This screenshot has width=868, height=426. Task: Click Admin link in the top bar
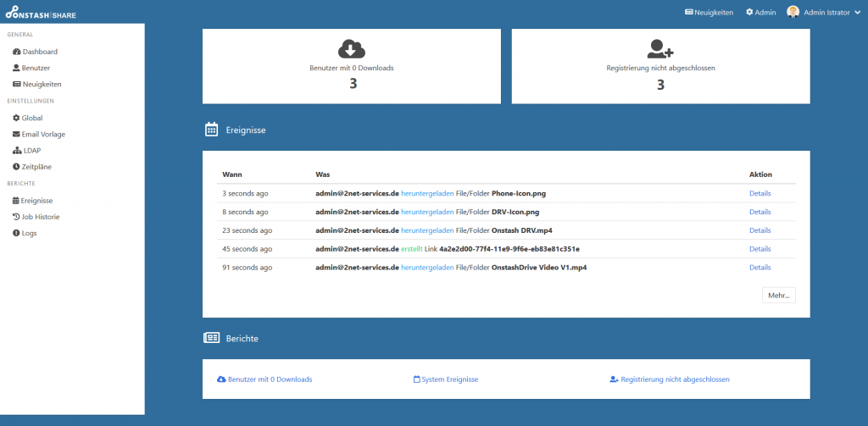click(760, 12)
